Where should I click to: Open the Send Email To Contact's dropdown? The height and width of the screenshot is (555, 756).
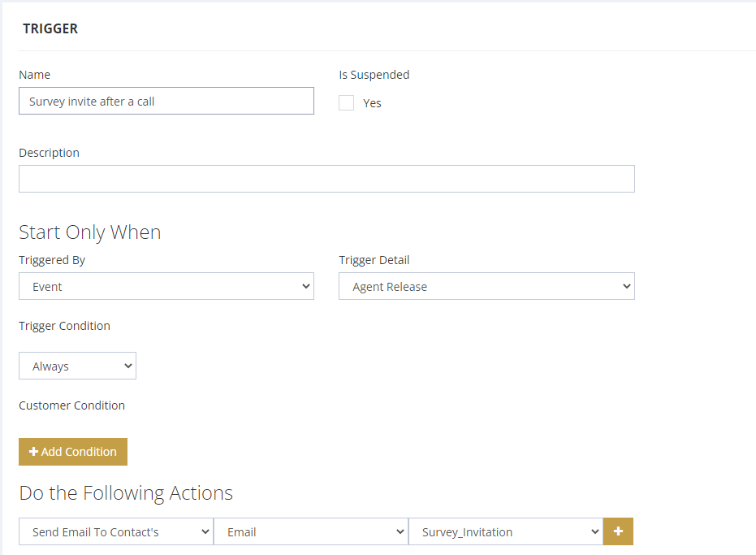click(x=116, y=531)
